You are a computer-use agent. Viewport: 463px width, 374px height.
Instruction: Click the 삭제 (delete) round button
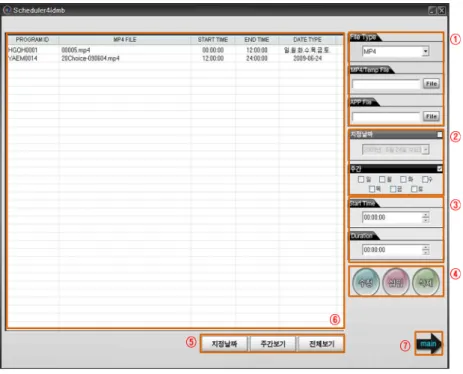tap(426, 282)
